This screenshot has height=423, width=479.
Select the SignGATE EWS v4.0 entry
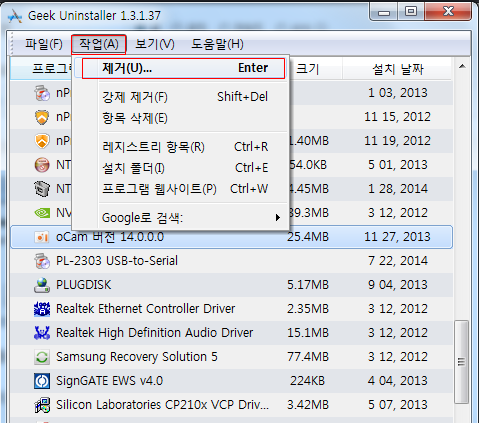point(232,381)
